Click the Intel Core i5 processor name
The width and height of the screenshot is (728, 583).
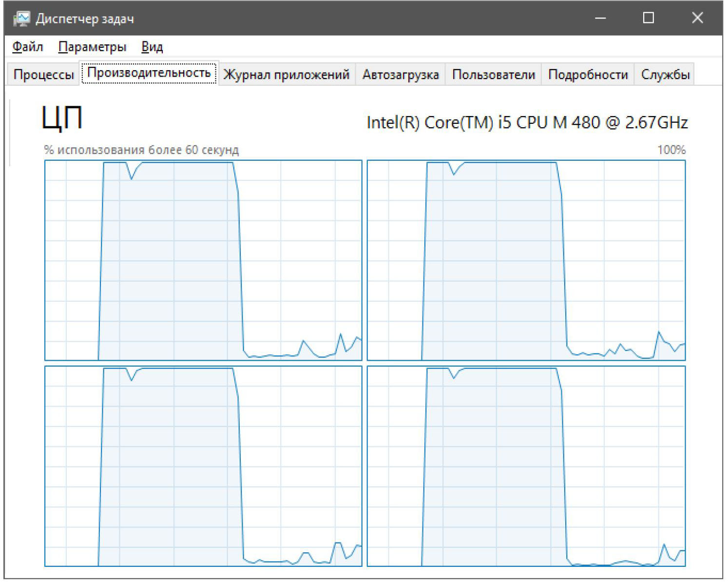pyautogui.click(x=527, y=122)
